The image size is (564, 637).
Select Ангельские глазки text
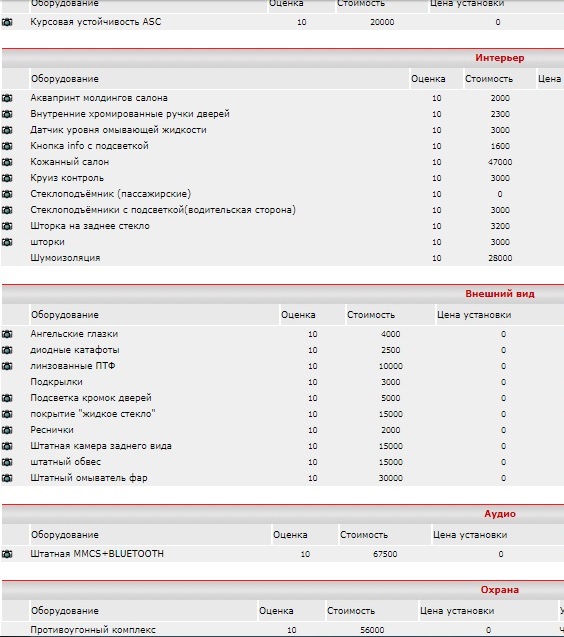(x=74, y=334)
